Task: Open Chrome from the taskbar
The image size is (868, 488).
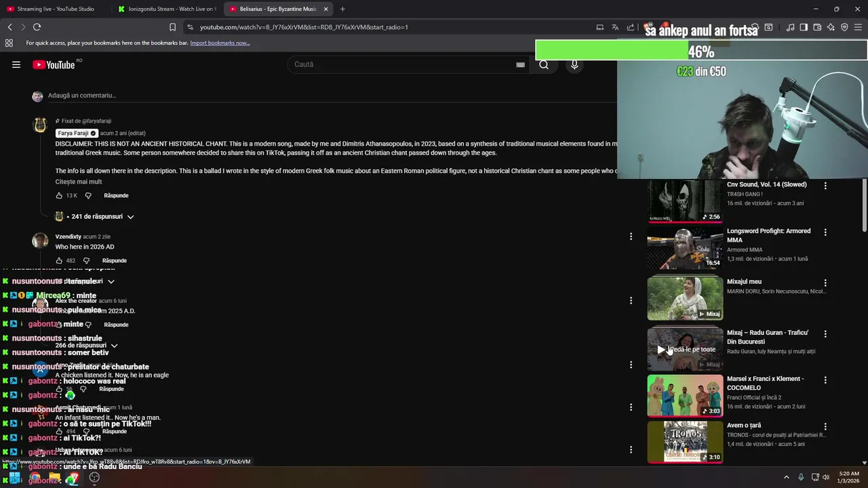Action: coord(35,478)
